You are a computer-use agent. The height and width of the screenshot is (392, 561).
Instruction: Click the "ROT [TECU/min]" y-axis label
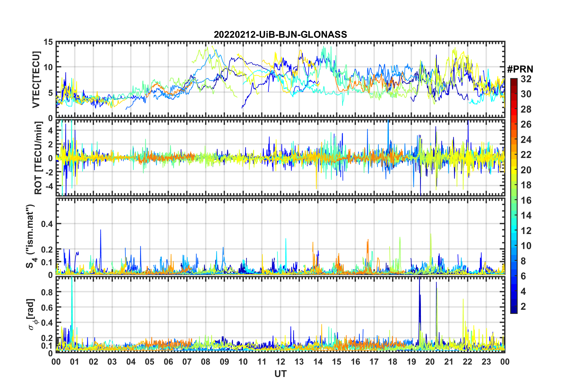38,158
